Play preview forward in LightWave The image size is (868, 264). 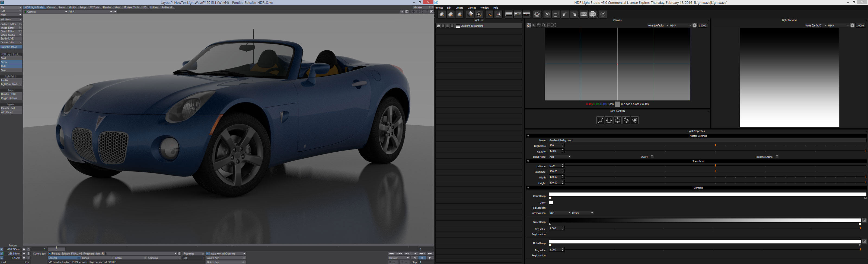(x=430, y=258)
